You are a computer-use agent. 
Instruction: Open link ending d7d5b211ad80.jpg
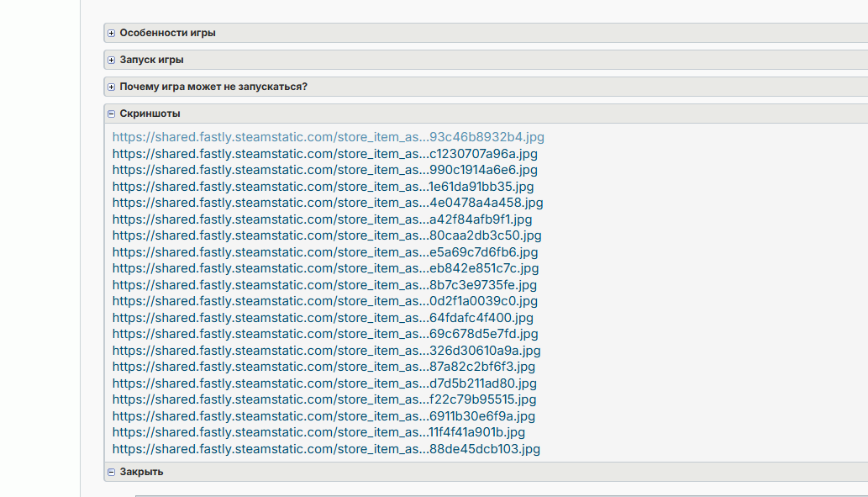tap(324, 383)
